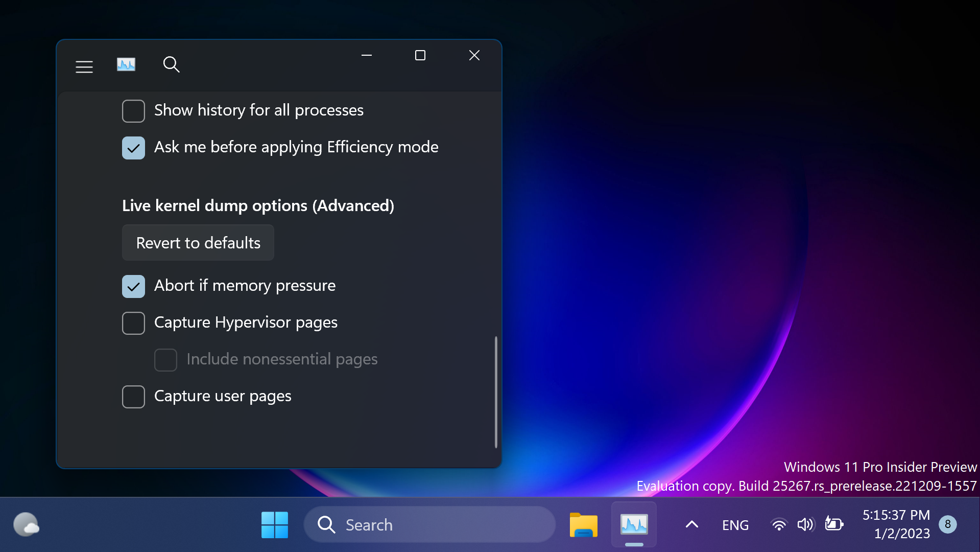The width and height of the screenshot is (980, 552).
Task: Open search in Task Manager title bar
Action: [x=172, y=64]
